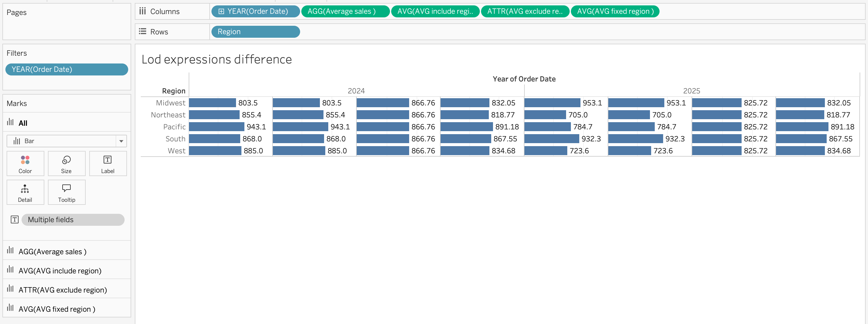Click the Region pill on Rows
Screen dimensions: 868x324
pyautogui.click(x=255, y=32)
